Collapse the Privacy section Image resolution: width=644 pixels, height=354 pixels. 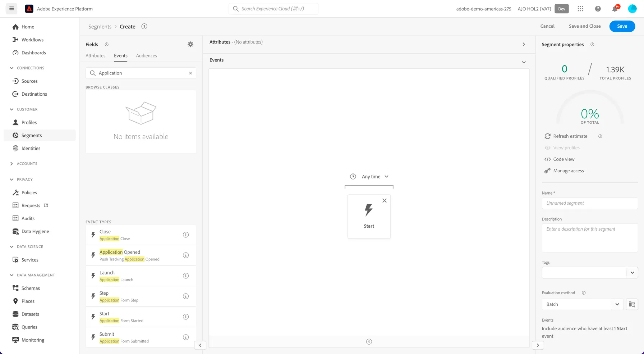(11, 180)
